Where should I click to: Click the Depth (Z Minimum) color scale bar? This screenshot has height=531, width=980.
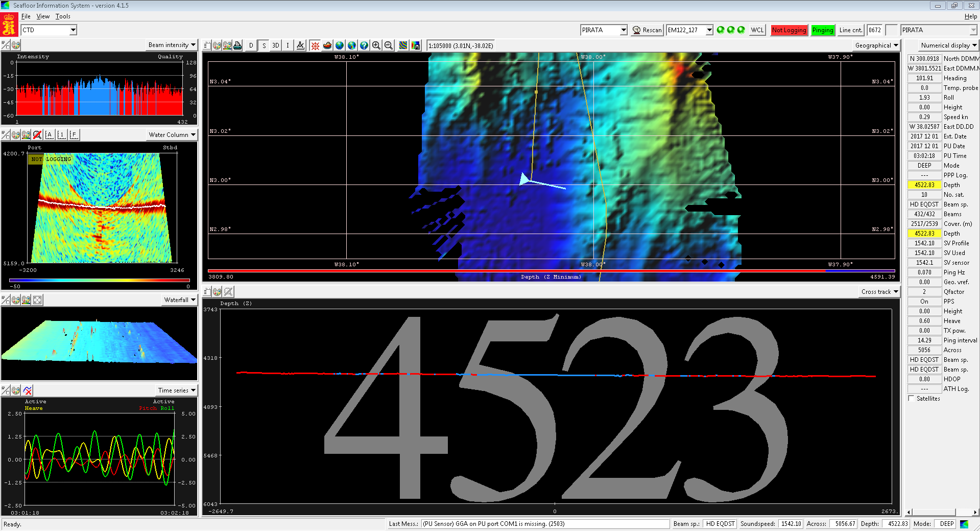click(551, 271)
